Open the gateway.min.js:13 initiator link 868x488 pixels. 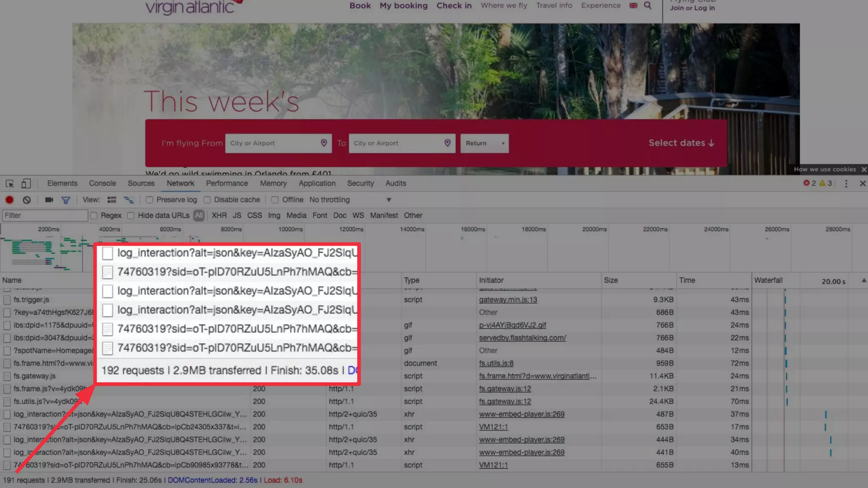[508, 299]
